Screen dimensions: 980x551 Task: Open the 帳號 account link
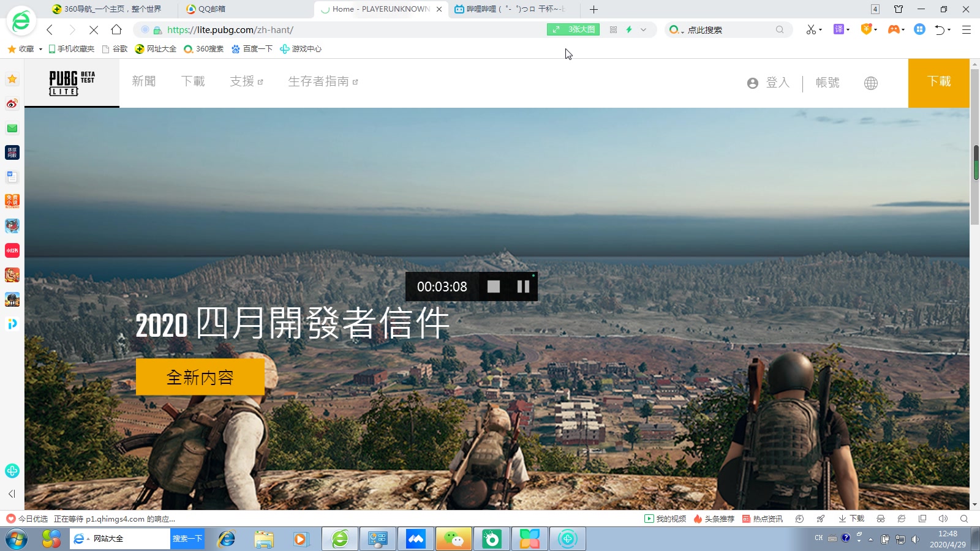tap(827, 83)
